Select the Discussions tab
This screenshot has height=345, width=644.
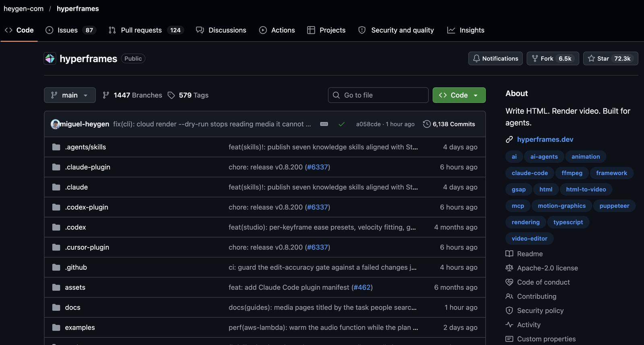[x=221, y=30]
